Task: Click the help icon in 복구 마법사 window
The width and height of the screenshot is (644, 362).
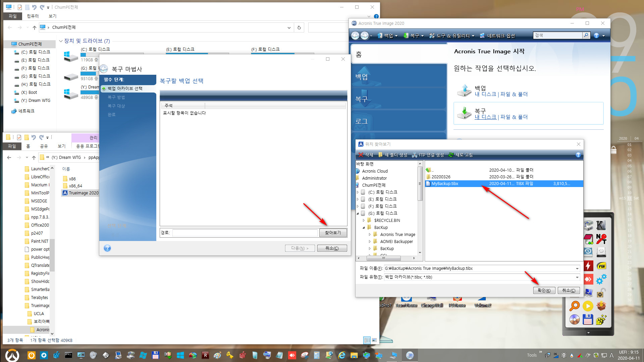Action: pyautogui.click(x=107, y=248)
